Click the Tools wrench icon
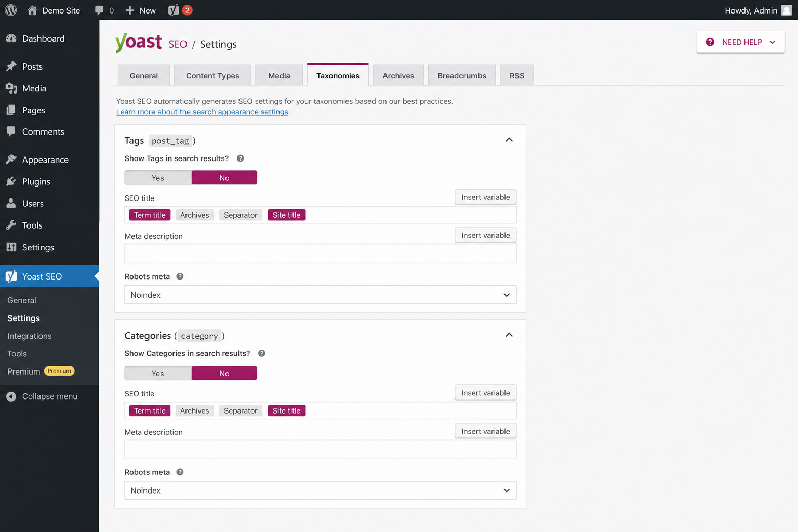 point(11,225)
